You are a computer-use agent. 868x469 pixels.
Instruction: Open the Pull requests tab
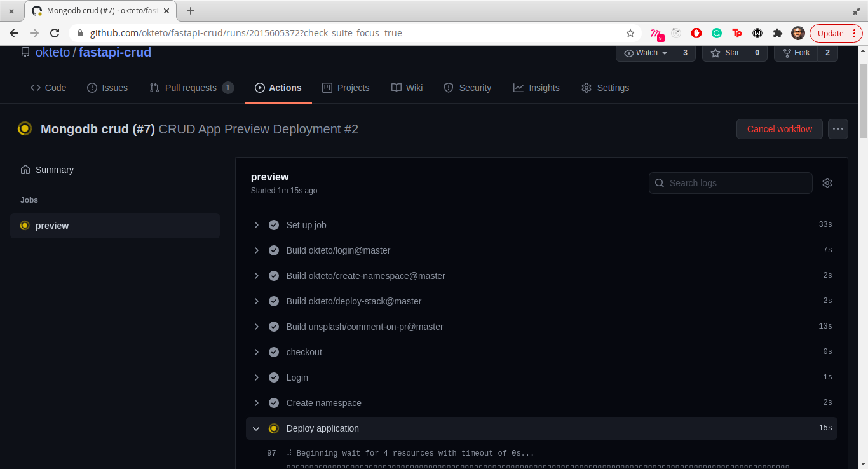pyautogui.click(x=192, y=88)
